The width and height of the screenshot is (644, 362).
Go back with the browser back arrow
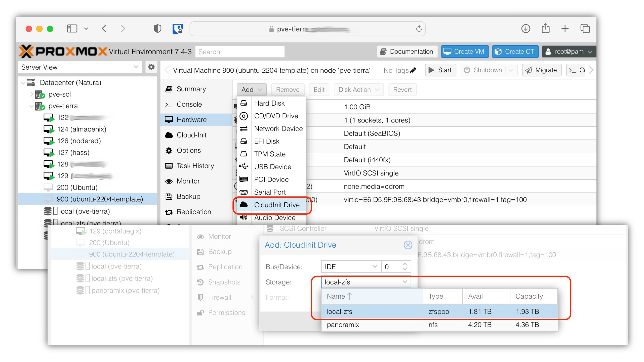[x=104, y=28]
